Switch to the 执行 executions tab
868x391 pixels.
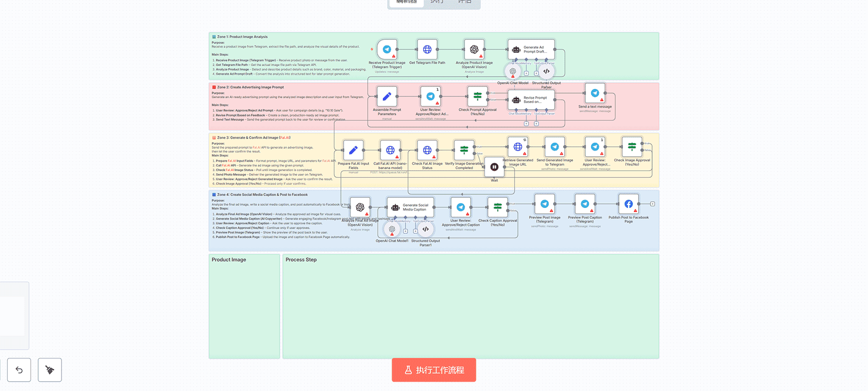(437, 3)
